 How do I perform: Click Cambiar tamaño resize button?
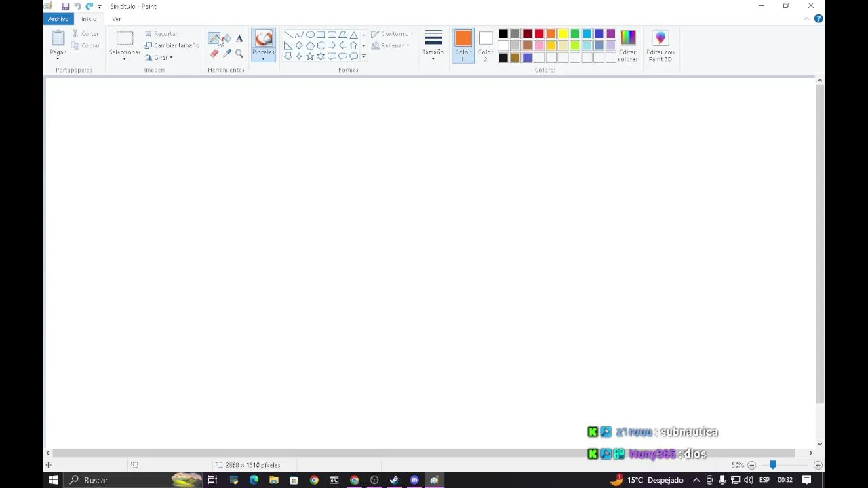172,45
